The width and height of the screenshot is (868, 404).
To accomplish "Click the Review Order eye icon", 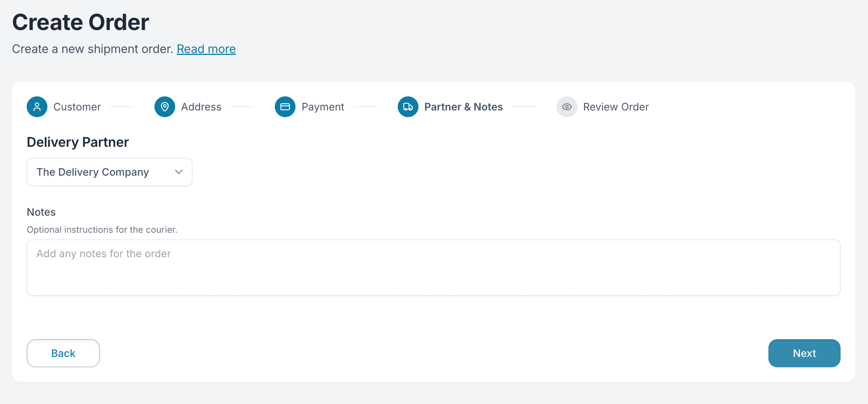I will [567, 107].
